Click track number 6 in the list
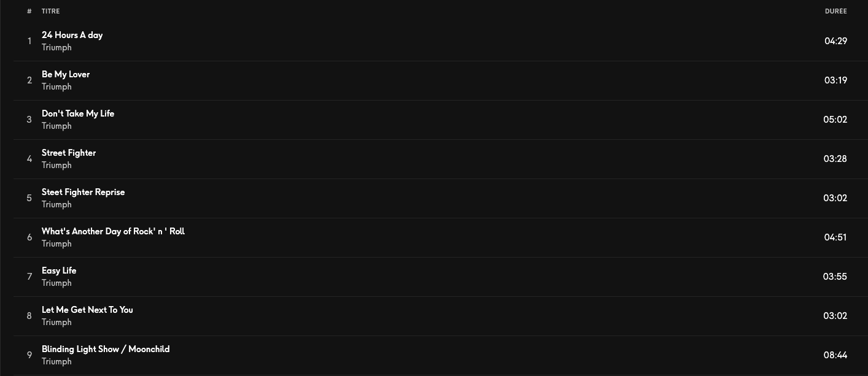Screen dimensions: 868x376 coord(29,237)
